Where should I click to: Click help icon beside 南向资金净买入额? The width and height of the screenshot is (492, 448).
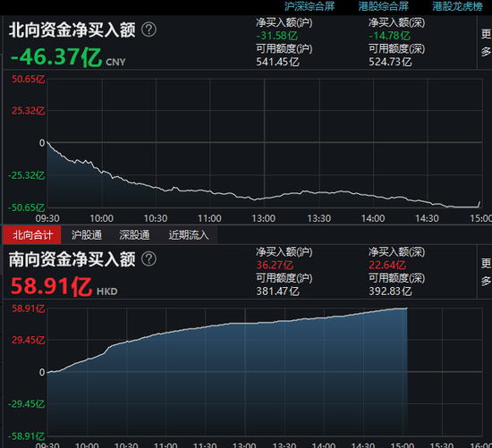click(148, 259)
